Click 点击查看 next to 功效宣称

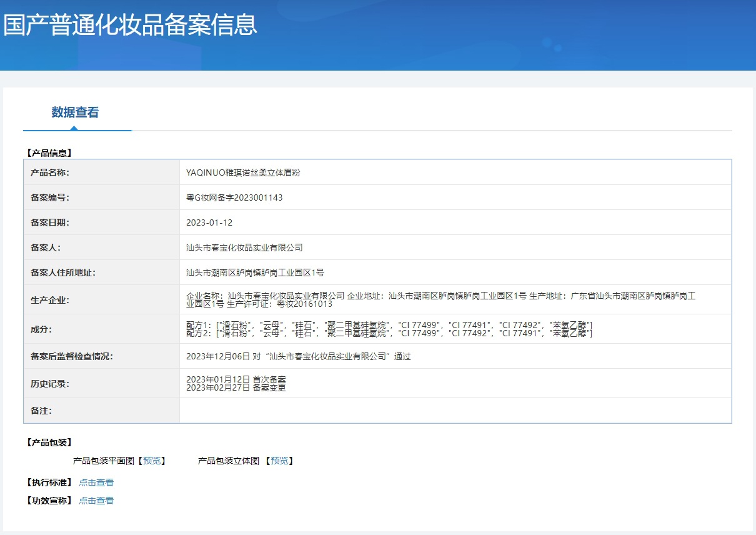(x=96, y=501)
